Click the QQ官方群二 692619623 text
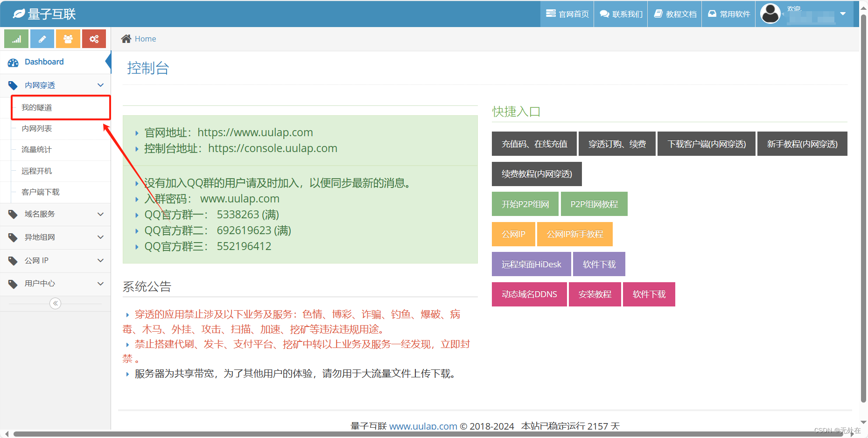The height and width of the screenshot is (438, 868). tap(218, 230)
